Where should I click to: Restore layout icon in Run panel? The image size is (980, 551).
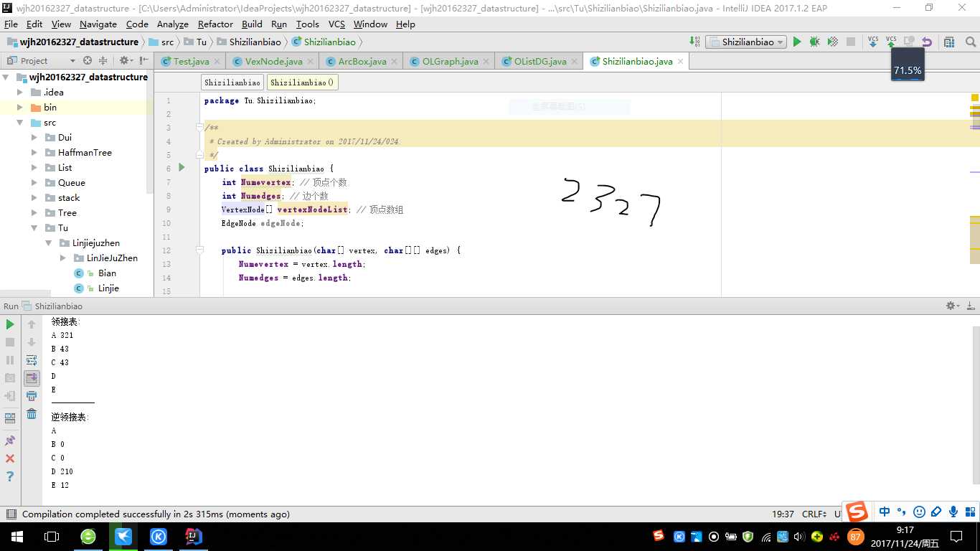10,418
